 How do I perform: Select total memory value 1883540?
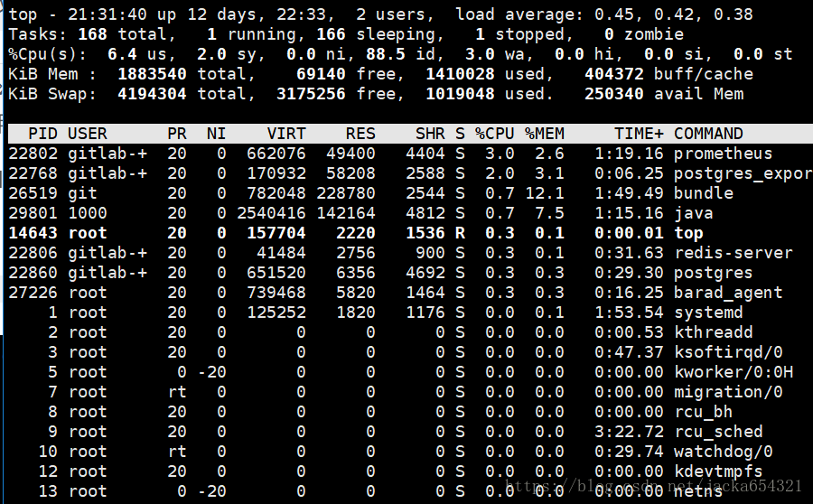[152, 74]
